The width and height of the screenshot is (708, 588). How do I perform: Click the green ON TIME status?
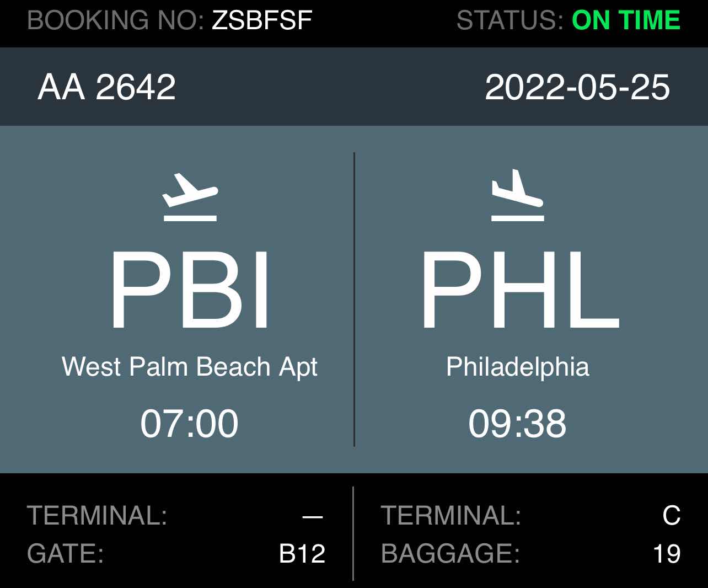coord(626,20)
